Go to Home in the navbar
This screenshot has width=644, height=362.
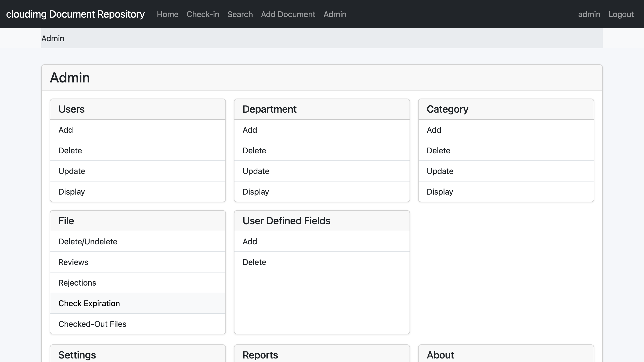[168, 14]
